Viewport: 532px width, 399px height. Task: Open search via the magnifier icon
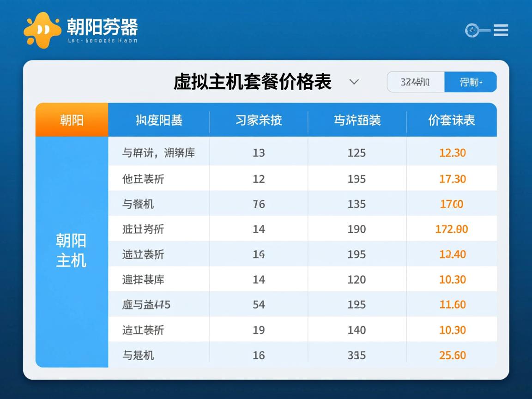(471, 30)
